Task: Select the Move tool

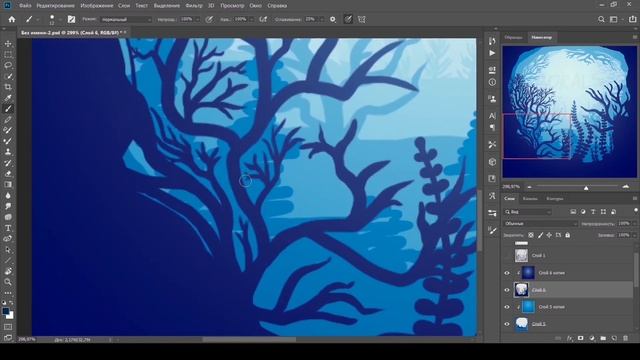Action: click(x=8, y=44)
